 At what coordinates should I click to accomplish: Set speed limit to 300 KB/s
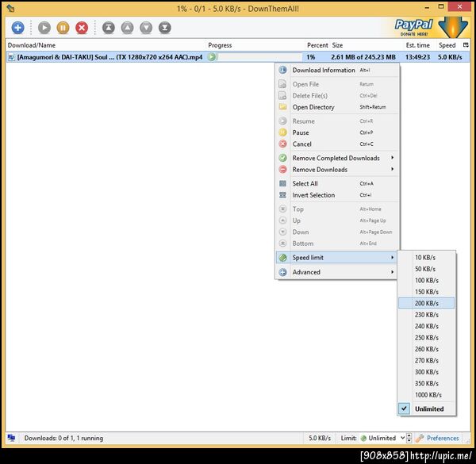tap(426, 372)
